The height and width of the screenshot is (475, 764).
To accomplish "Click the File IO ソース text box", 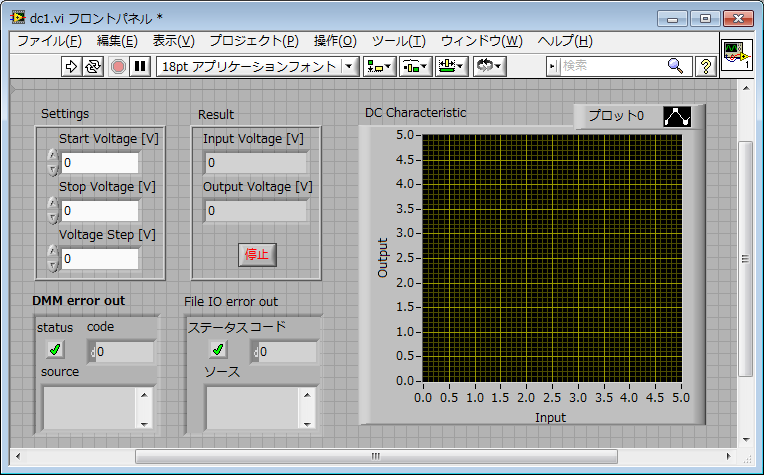I will (x=252, y=408).
